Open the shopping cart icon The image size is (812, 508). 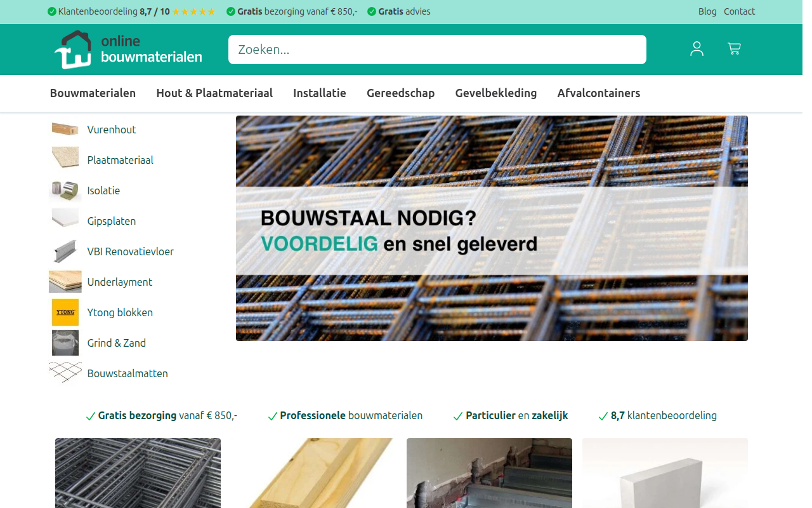click(x=734, y=49)
